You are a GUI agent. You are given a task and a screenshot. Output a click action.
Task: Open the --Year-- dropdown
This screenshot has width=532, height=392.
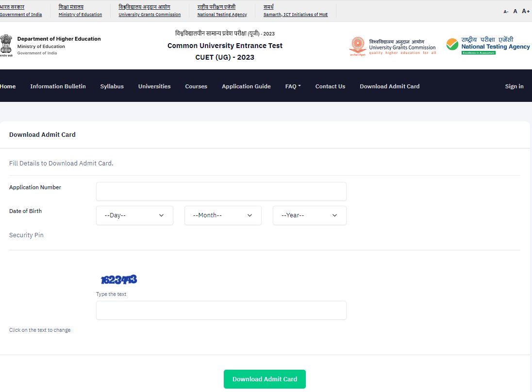(309, 215)
